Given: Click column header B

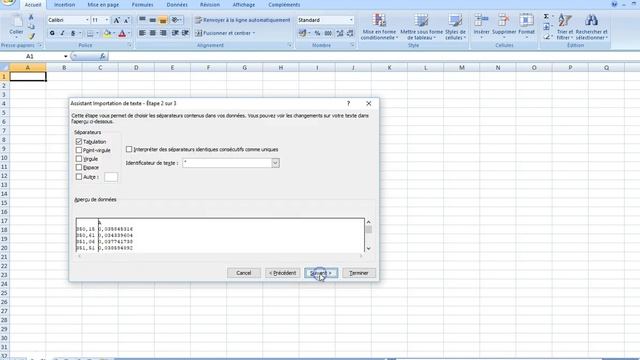Looking at the screenshot, I should tap(64, 68).
